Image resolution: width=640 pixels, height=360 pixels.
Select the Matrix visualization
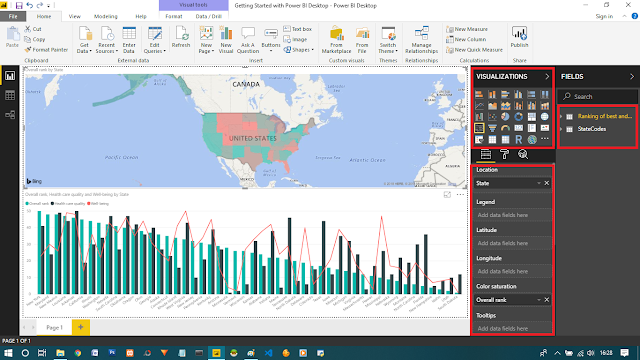pyautogui.click(x=505, y=140)
